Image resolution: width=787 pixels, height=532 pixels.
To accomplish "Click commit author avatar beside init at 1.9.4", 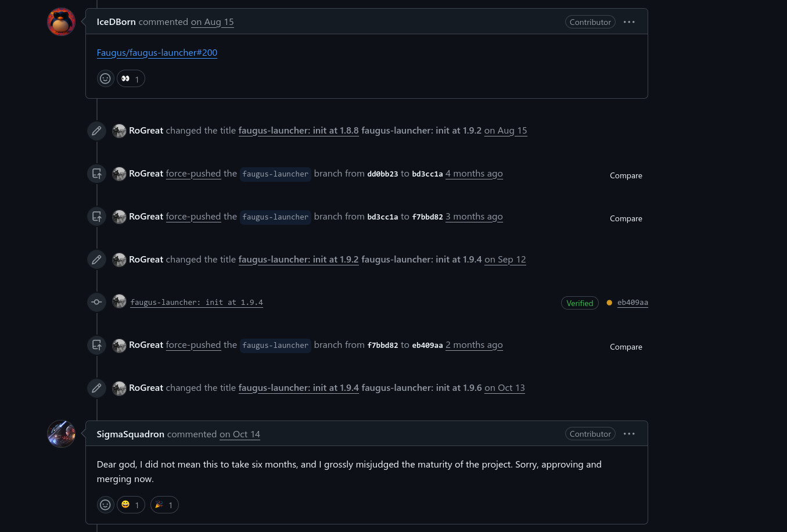I will click(119, 301).
